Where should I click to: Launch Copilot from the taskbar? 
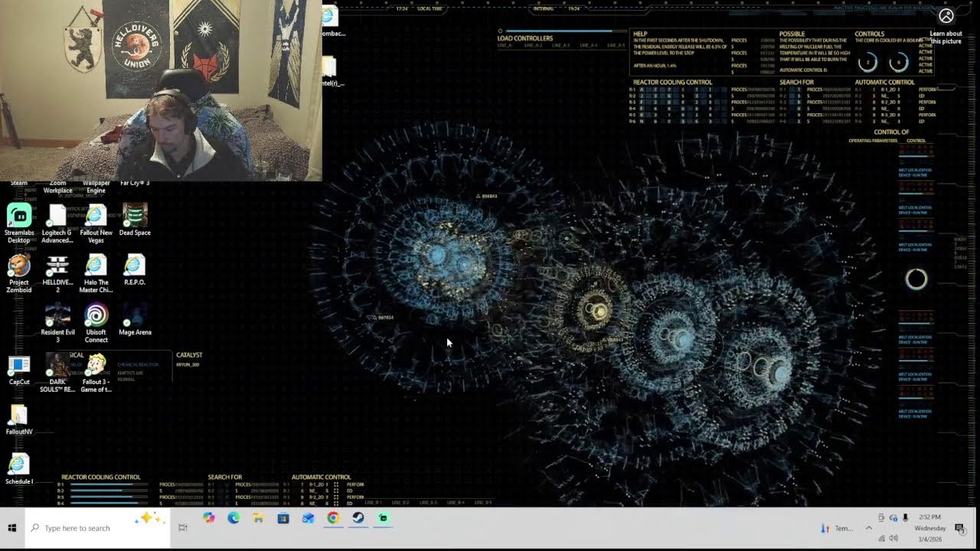tap(209, 518)
